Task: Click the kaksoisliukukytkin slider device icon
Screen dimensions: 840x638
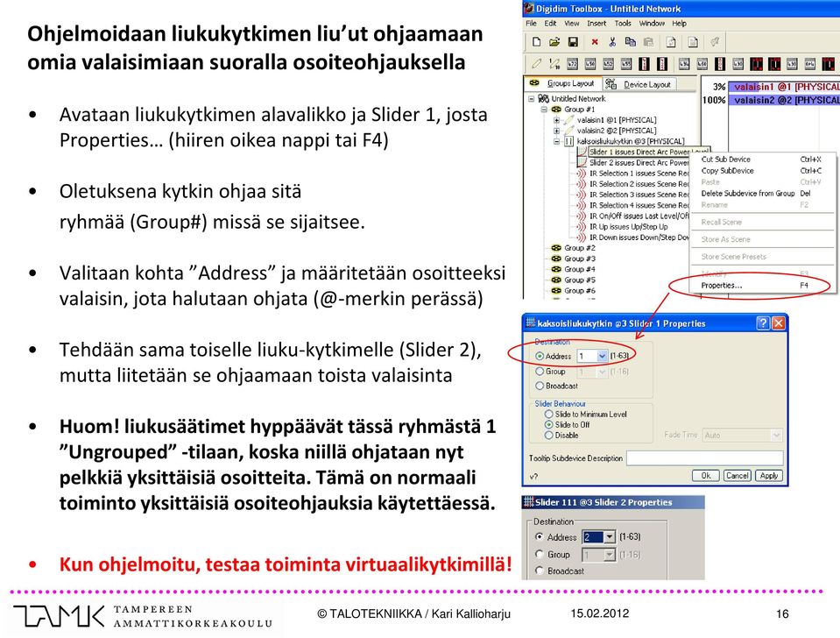Action: click(569, 142)
